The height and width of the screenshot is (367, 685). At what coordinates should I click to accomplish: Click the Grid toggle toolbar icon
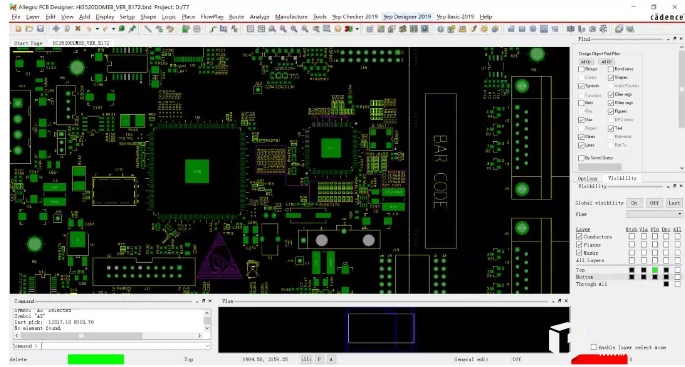pyautogui.click(x=370, y=29)
